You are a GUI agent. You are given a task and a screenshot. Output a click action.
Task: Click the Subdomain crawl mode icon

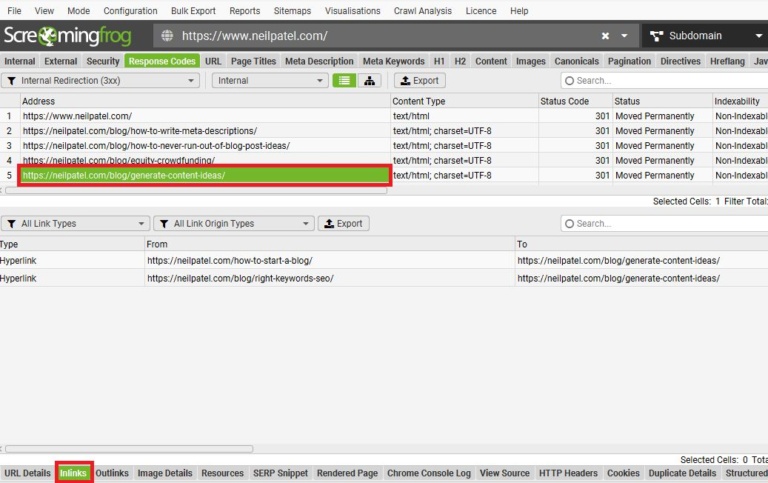(x=656, y=36)
